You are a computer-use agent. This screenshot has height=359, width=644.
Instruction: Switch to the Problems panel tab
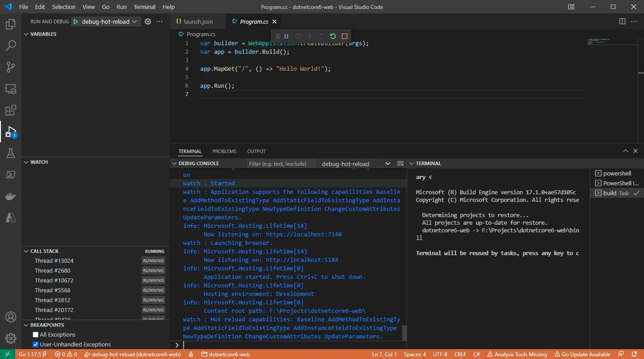(x=224, y=151)
